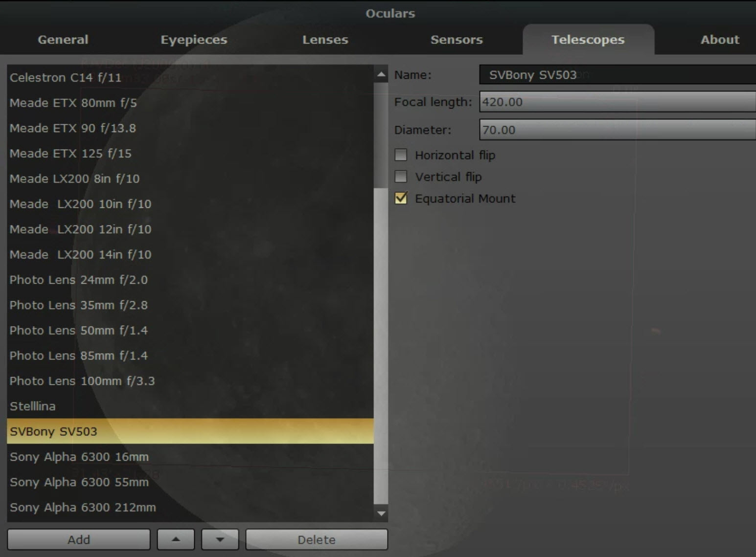
Task: Show the About tab
Action: [x=719, y=40]
